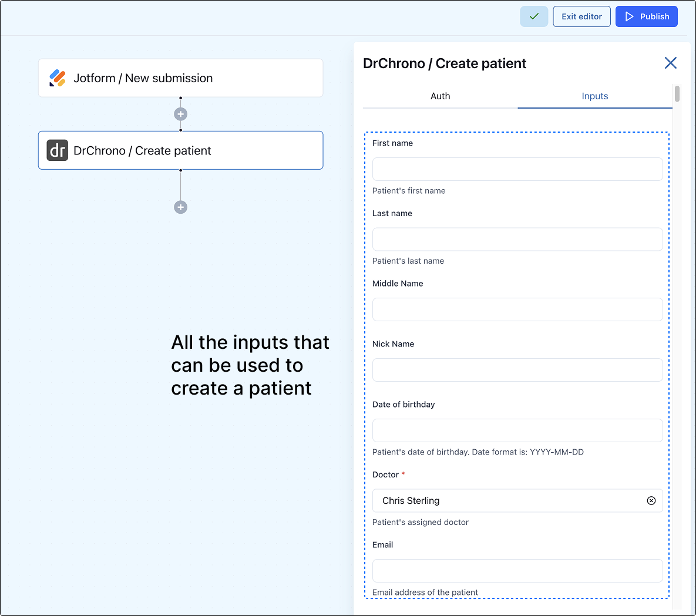
Task: Select the Jotform New submission step
Action: point(181,78)
